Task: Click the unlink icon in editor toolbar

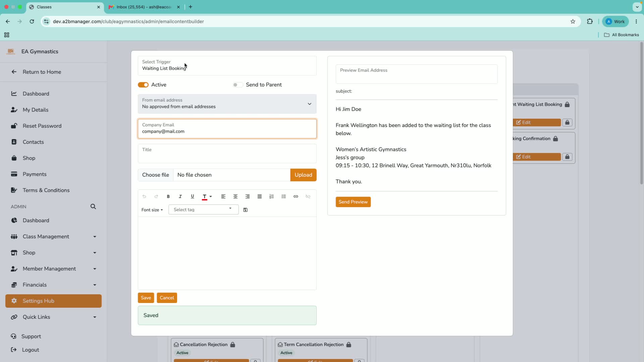Action: tap(308, 196)
